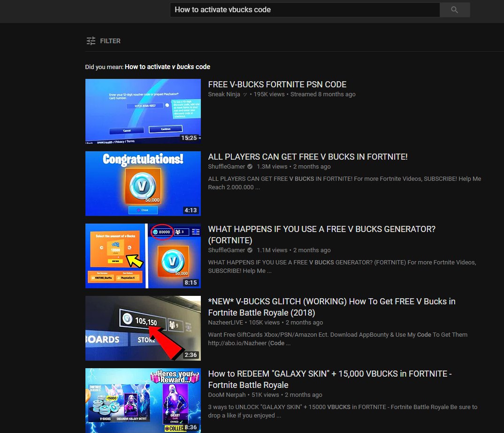Open the V Bucks generator video thumbnail
The image size is (504, 433).
143,256
